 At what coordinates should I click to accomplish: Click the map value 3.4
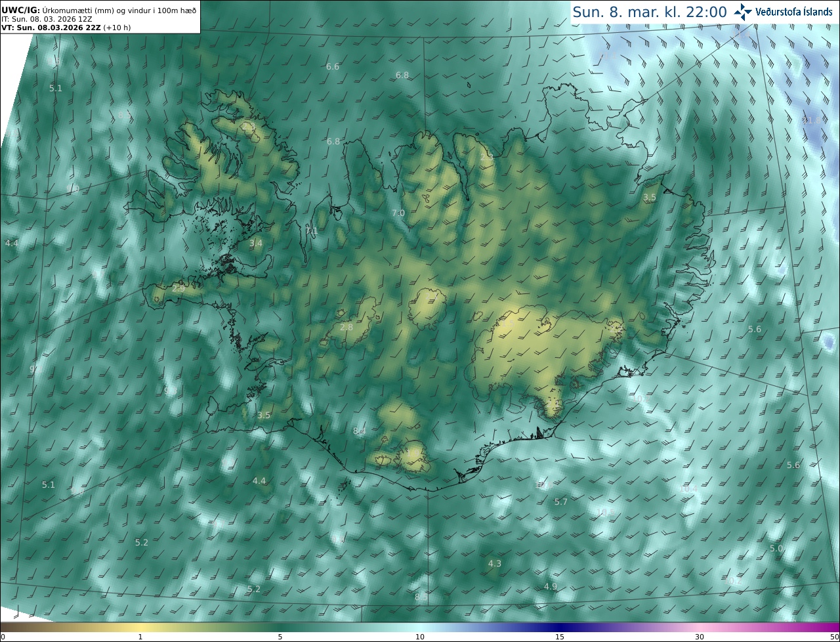tap(256, 244)
